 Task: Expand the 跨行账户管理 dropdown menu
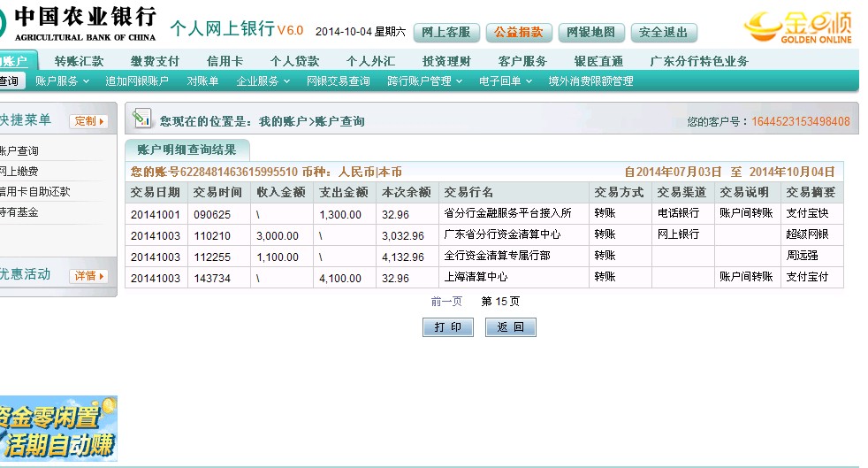coord(424,81)
